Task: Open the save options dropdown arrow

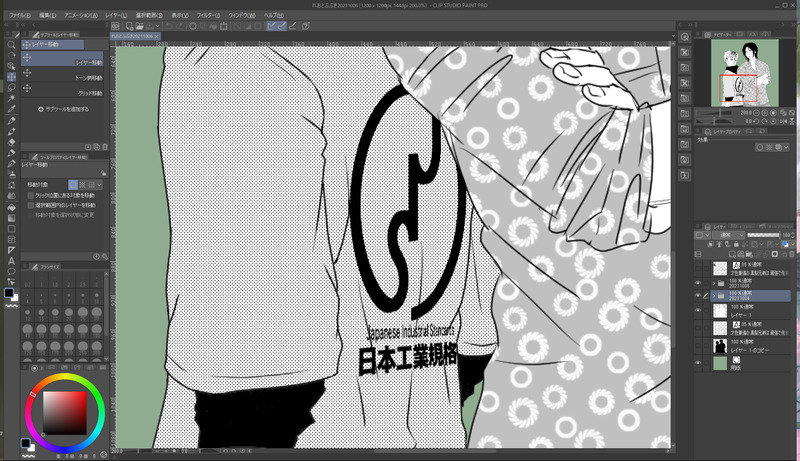Action: (x=157, y=26)
